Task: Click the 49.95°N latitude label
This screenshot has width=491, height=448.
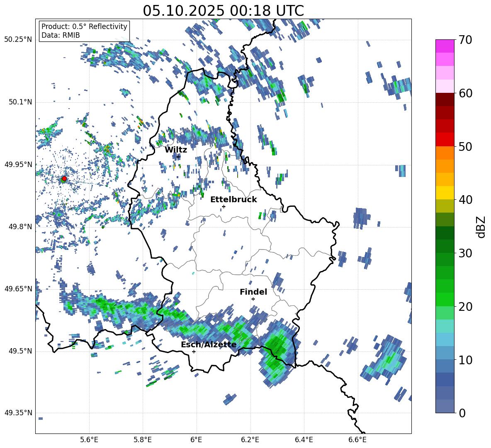Action: tap(18, 164)
